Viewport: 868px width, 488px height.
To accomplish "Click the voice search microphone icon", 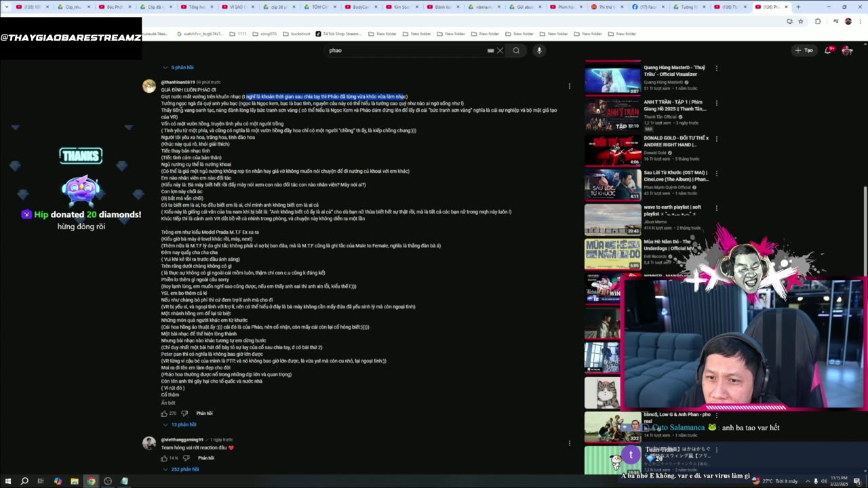I will 539,50.
